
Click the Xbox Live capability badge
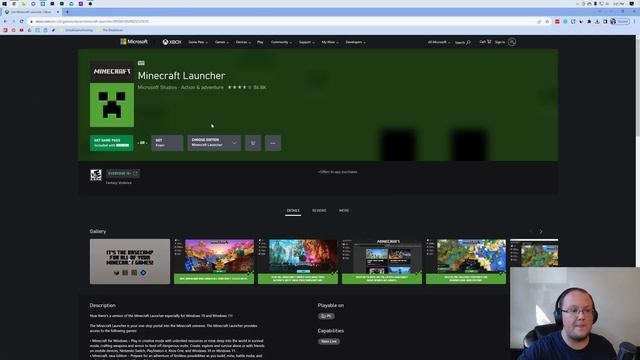coord(329,341)
